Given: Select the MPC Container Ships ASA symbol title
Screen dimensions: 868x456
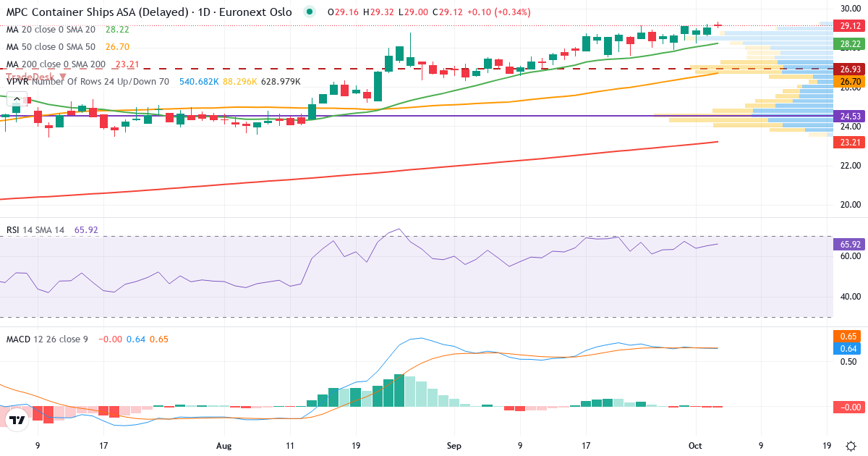Looking at the screenshot, I should 150,12.
